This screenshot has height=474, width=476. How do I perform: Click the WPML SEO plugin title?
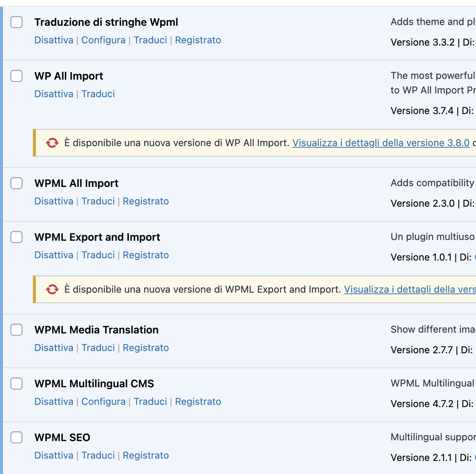(x=62, y=437)
